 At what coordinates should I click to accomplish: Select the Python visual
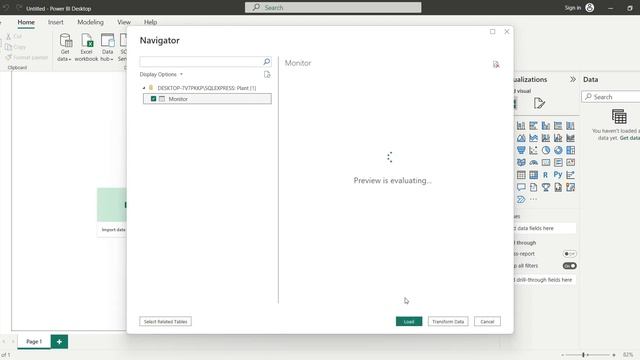(558, 175)
